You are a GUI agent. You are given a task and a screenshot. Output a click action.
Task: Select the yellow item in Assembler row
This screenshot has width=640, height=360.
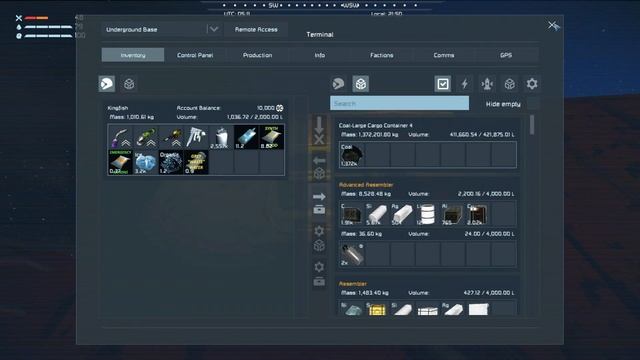[x=377, y=309]
